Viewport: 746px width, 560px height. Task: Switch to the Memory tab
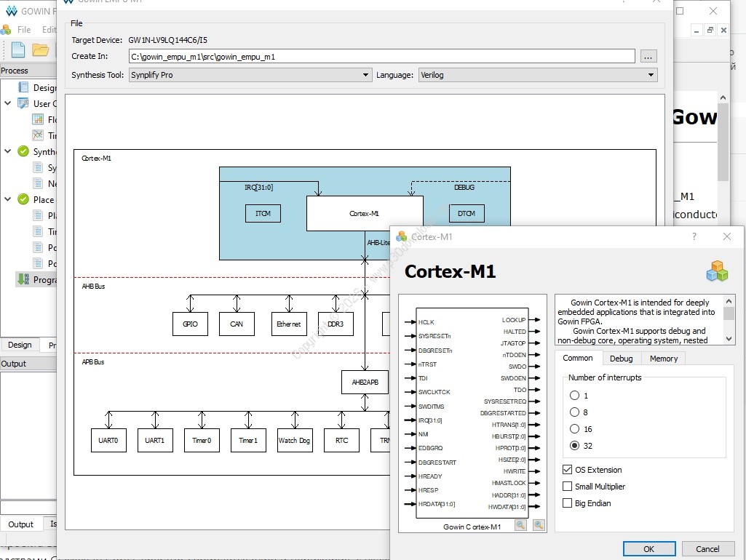[664, 359]
